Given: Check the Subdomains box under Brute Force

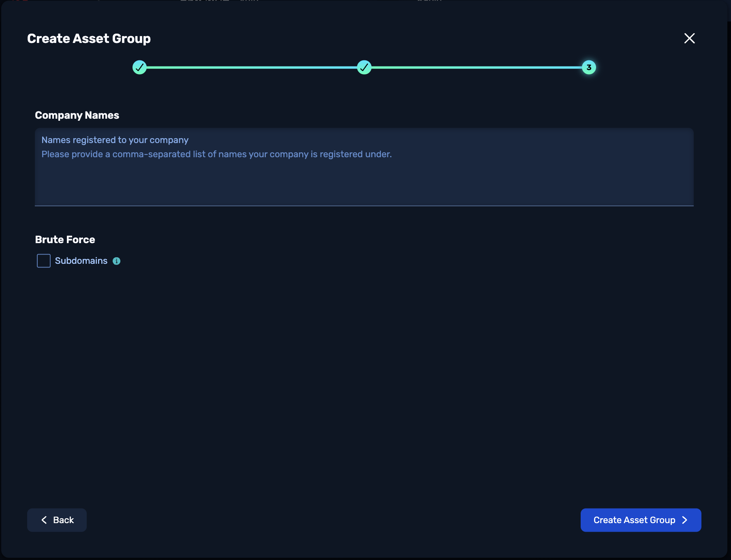Looking at the screenshot, I should point(43,261).
